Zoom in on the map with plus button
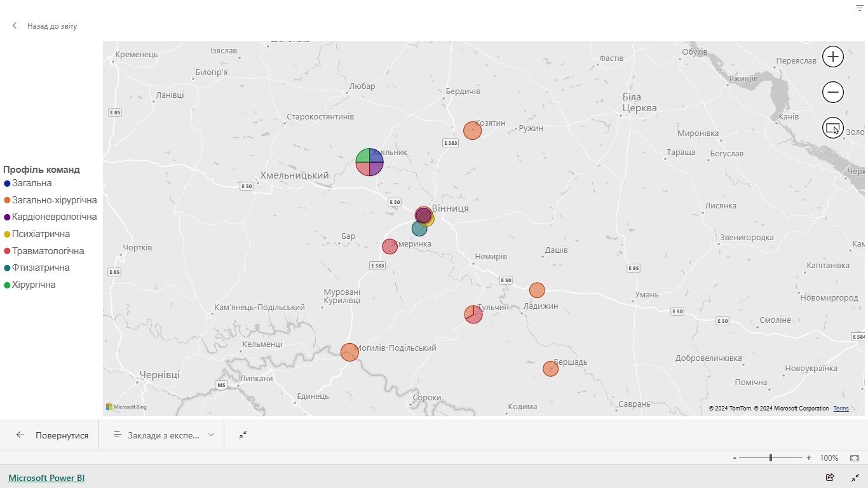The width and height of the screenshot is (868, 488). 832,57
